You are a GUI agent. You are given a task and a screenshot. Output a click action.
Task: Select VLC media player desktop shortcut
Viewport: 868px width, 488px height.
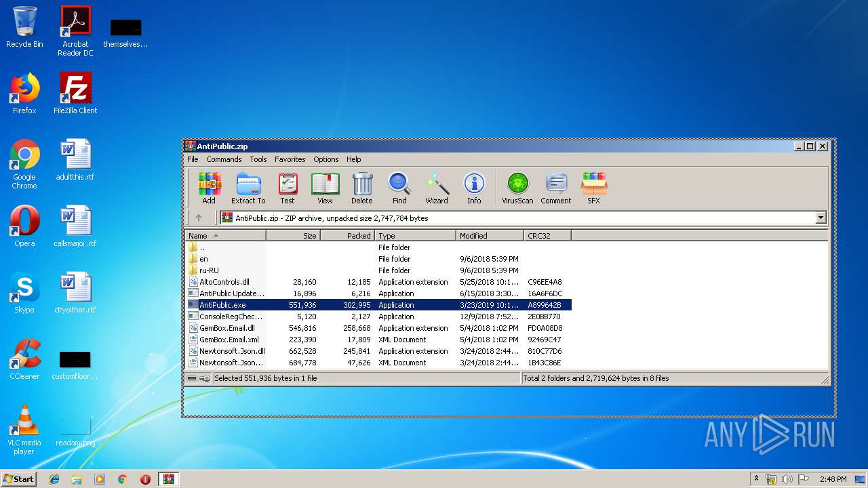click(24, 430)
